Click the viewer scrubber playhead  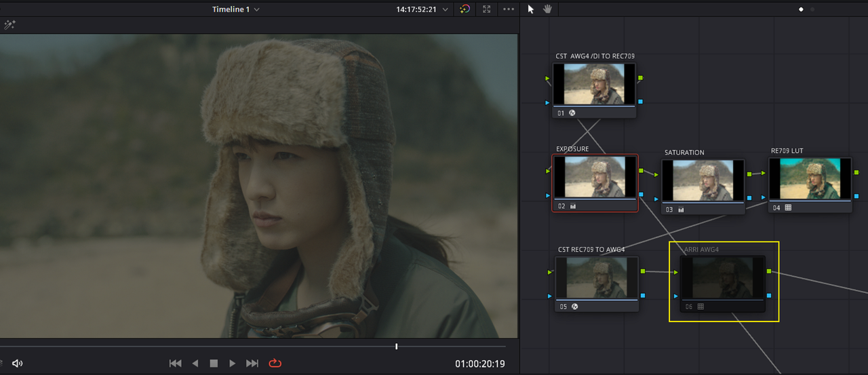(397, 347)
